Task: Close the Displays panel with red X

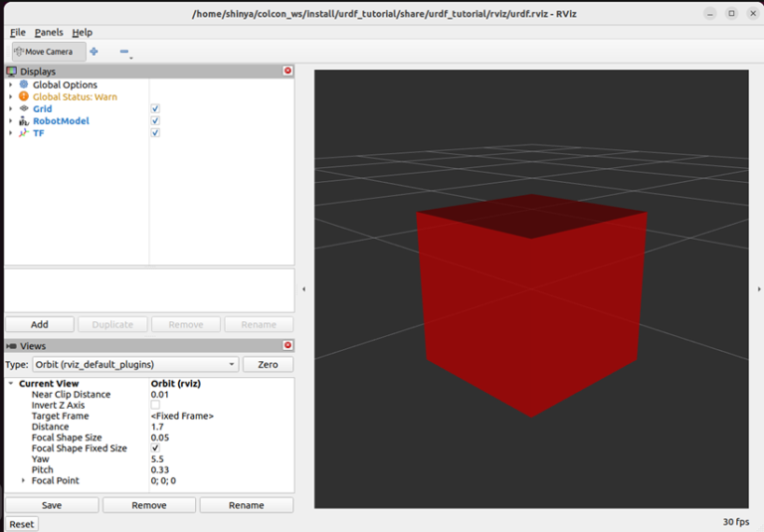Action: (288, 71)
